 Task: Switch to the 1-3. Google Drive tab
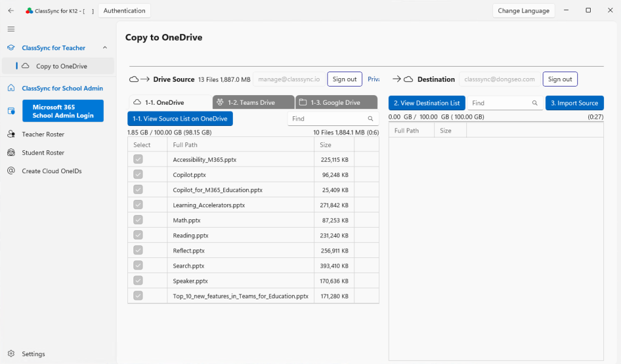337,102
